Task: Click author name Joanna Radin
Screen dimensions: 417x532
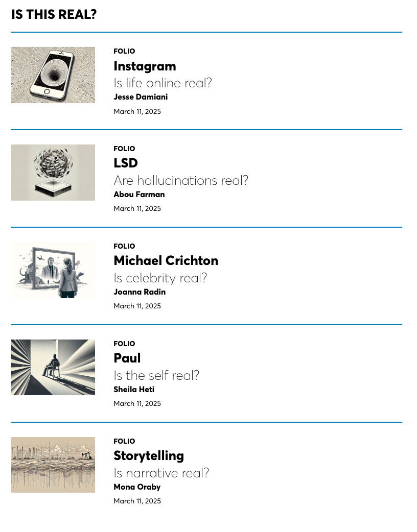Action: pos(140,292)
